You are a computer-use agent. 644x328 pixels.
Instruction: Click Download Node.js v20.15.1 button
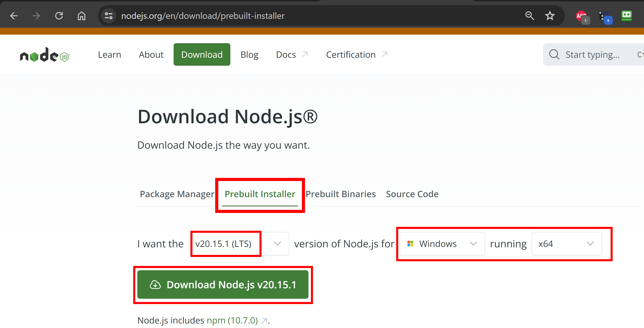click(x=223, y=285)
